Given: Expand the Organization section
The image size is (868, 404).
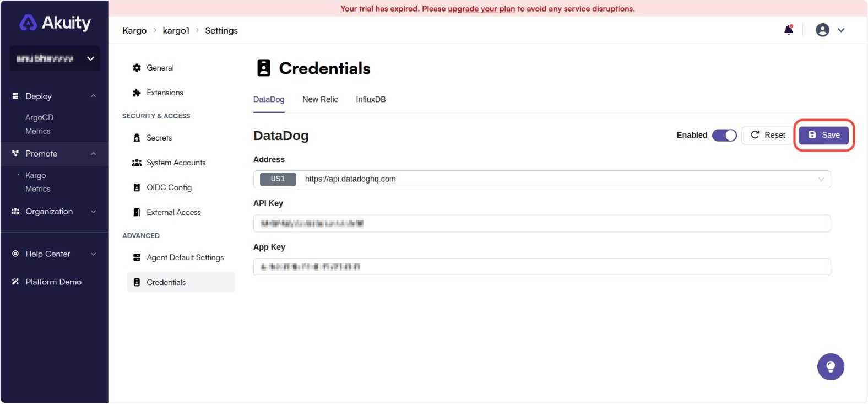Looking at the screenshot, I should click(93, 211).
